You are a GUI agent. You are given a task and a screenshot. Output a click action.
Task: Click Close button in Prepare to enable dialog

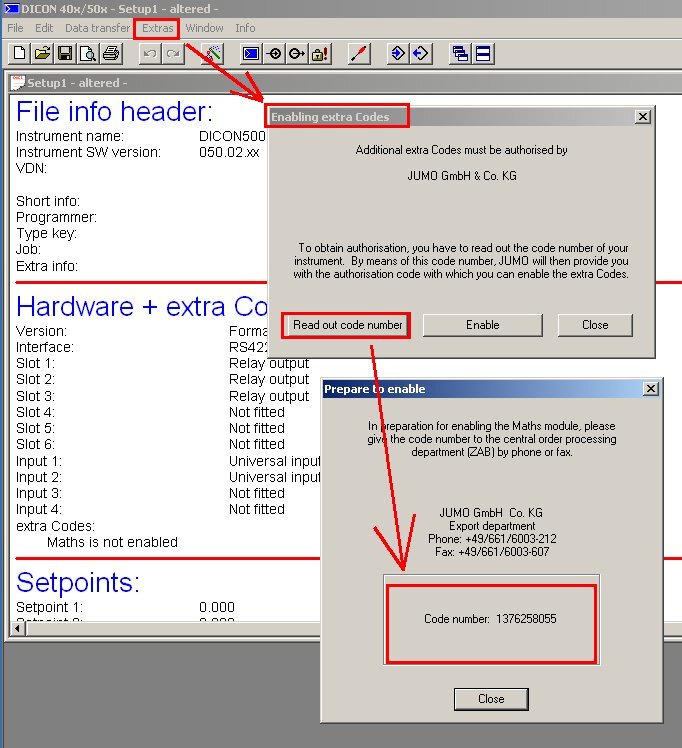(491, 698)
